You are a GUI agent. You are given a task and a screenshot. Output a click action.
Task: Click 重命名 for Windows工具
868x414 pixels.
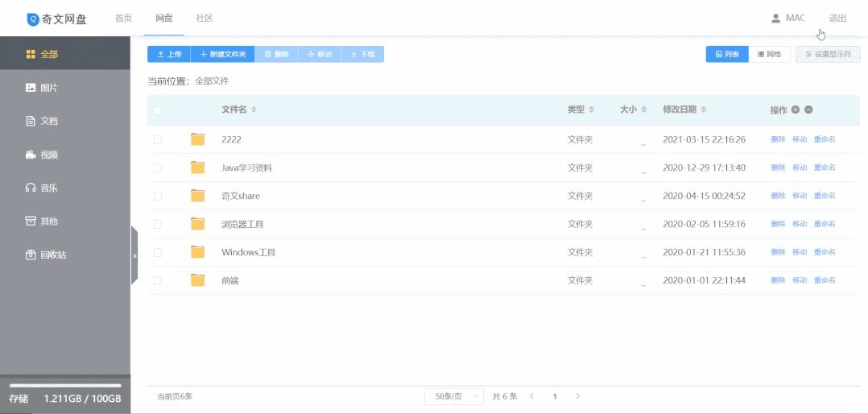pyautogui.click(x=825, y=252)
